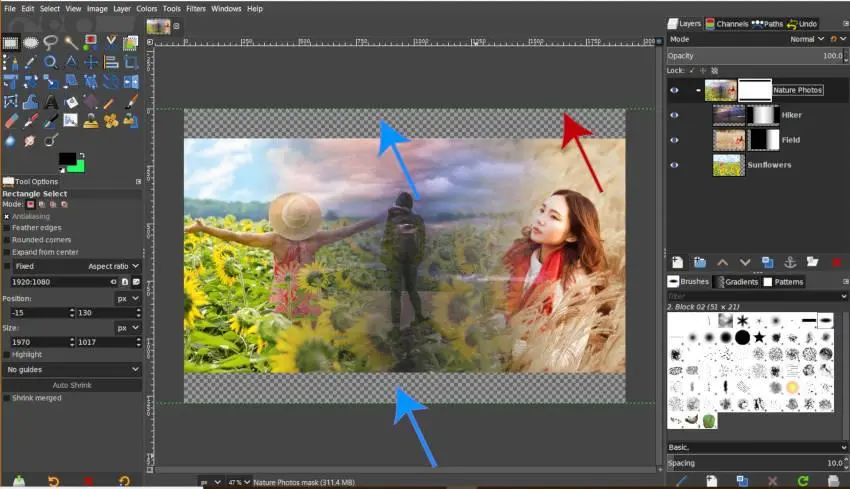The height and width of the screenshot is (489, 850).
Task: Lower the selected layer
Action: click(x=745, y=262)
